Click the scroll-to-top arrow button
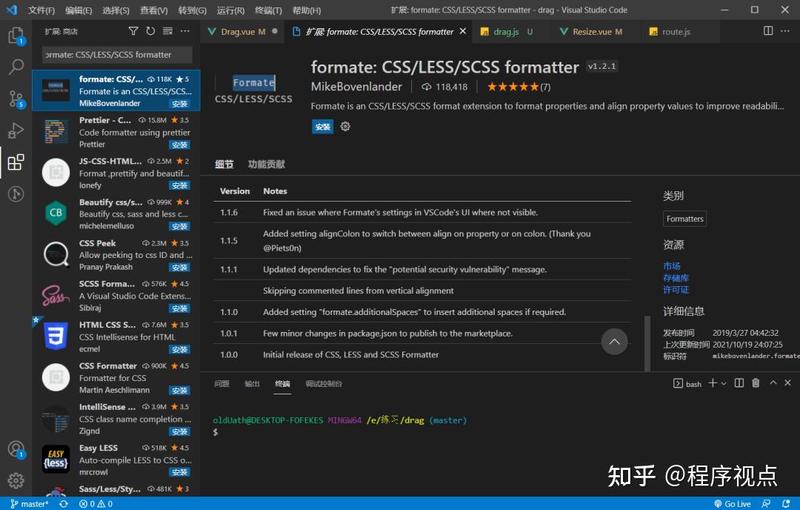This screenshot has width=800, height=510. 614,342
